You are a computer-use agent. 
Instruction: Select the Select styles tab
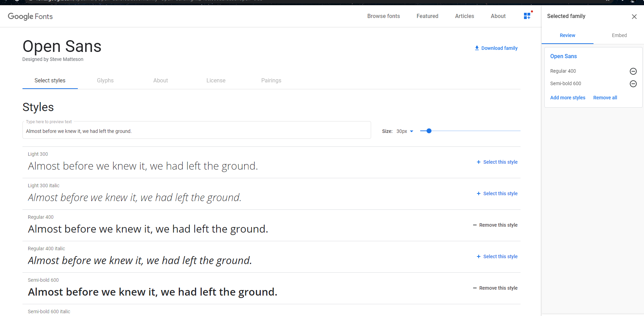coord(50,80)
